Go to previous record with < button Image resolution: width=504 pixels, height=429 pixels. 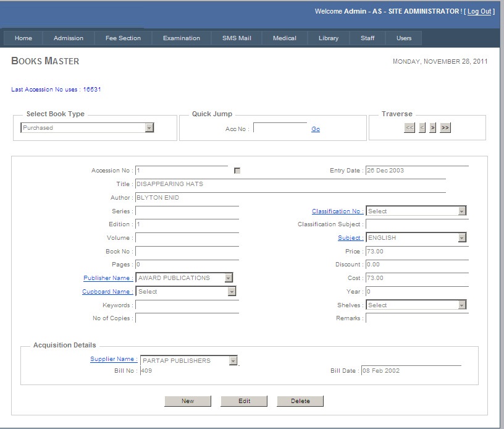tap(422, 128)
